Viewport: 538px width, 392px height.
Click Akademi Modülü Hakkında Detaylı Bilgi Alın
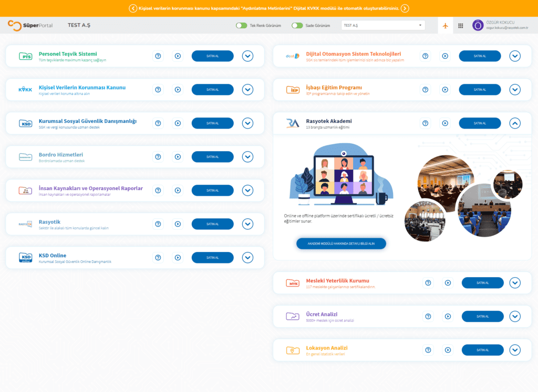point(341,243)
